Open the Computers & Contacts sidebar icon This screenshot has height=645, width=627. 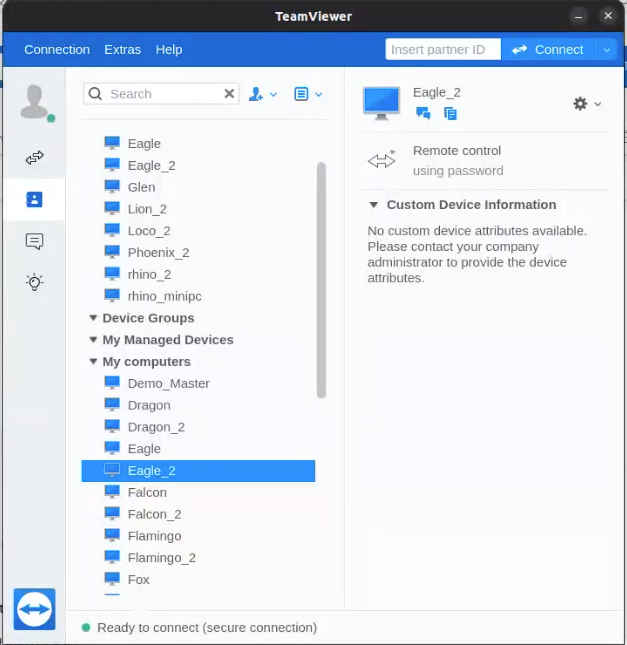[x=34, y=200]
